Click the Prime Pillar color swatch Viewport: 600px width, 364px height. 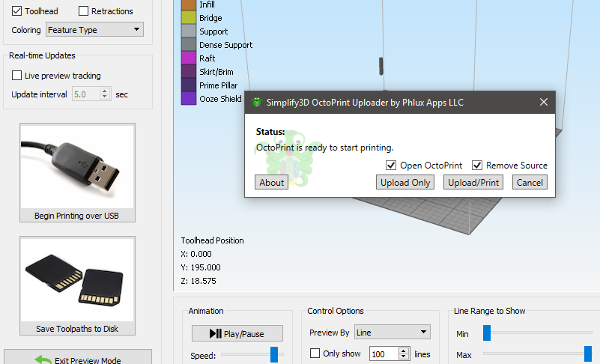click(x=189, y=85)
